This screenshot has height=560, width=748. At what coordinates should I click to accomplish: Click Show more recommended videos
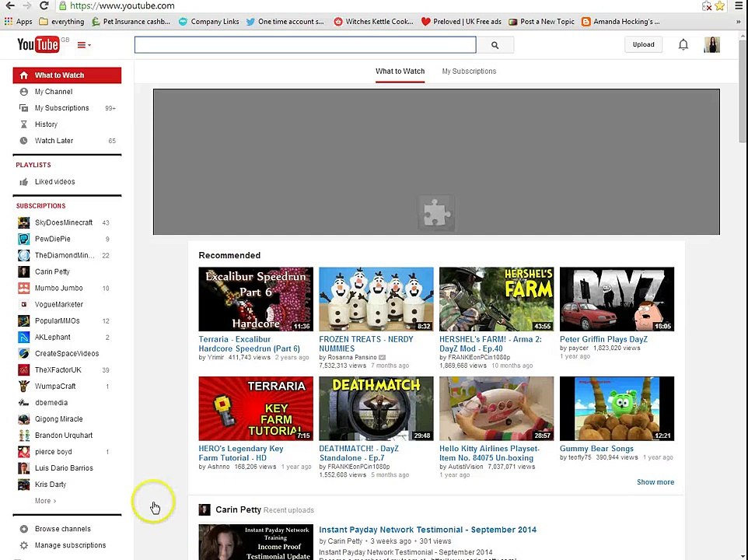(655, 482)
